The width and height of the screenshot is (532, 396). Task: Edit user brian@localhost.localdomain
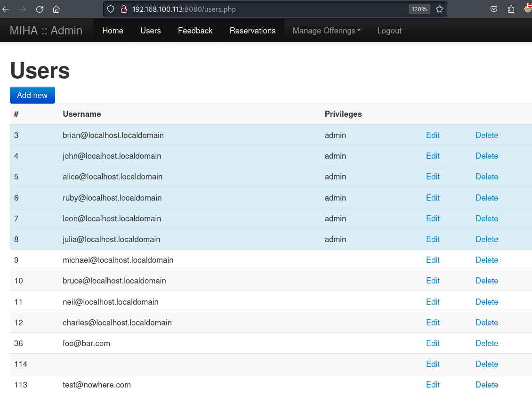coord(432,135)
